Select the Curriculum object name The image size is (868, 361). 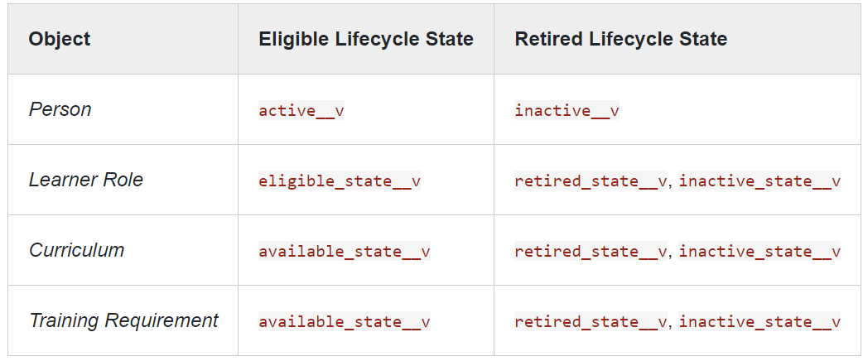coord(76,250)
